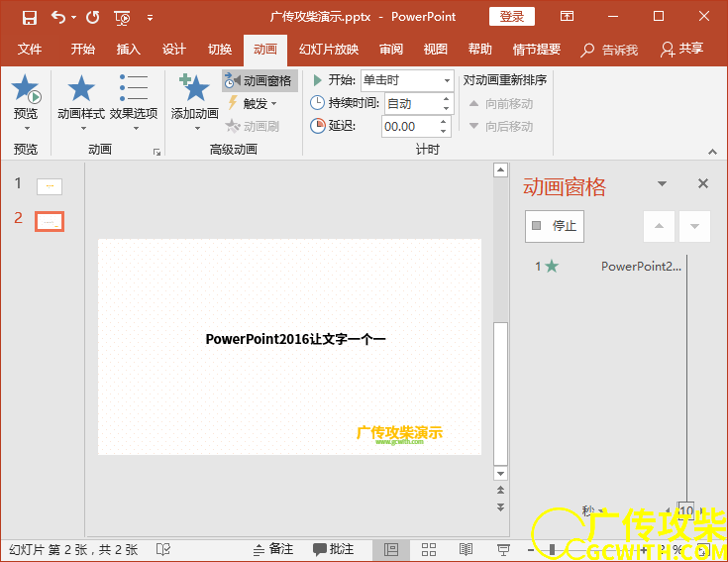Open the 触发 trigger dropdown

pos(253,103)
